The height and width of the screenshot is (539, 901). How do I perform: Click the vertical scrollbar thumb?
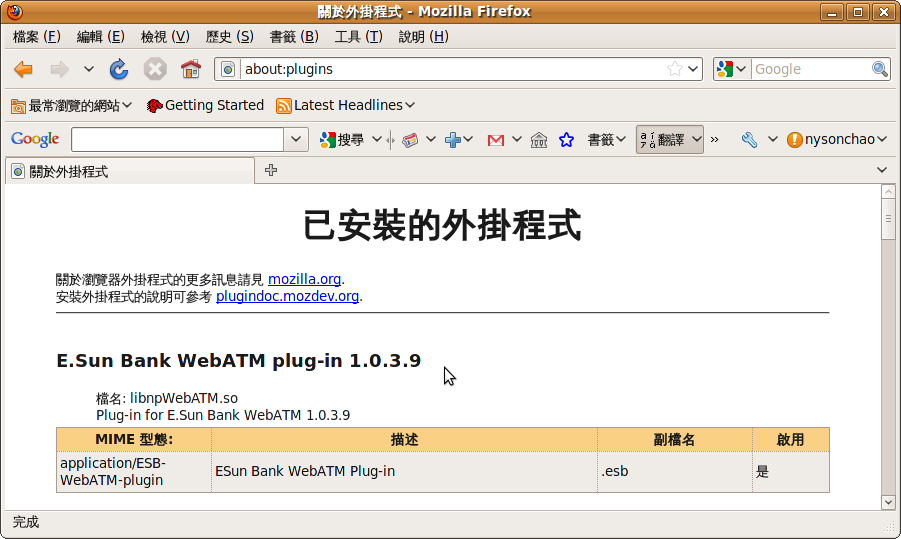888,219
